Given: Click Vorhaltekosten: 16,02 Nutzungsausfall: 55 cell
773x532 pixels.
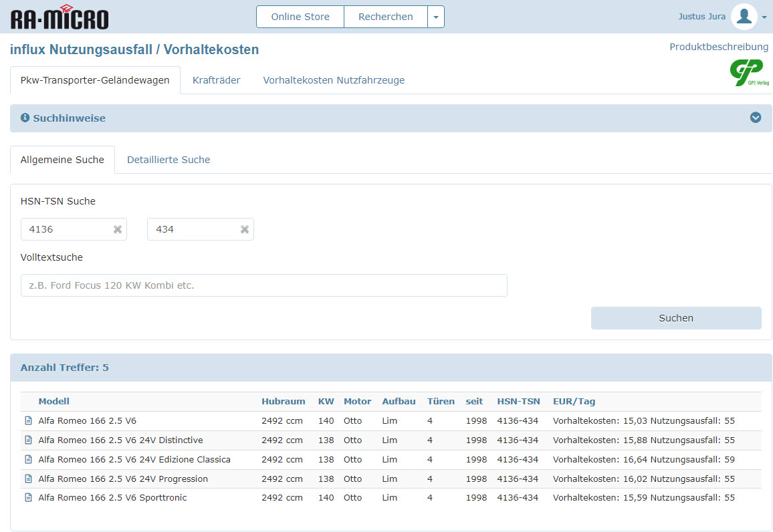Looking at the screenshot, I should 644,479.
